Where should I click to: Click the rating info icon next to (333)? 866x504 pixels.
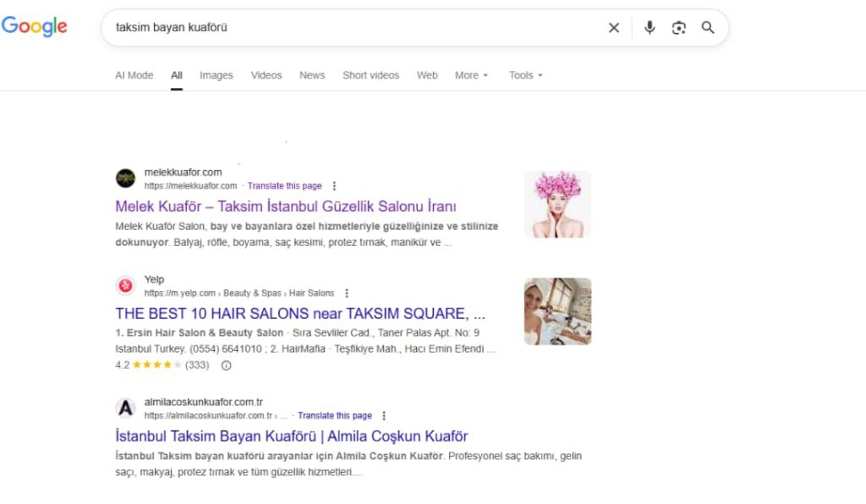point(226,364)
